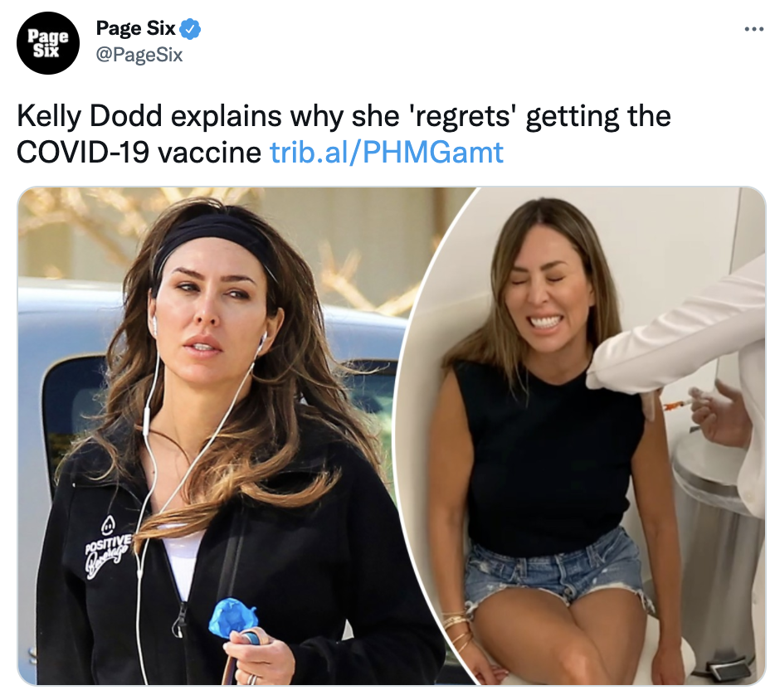Click the Positive logo on black hoodie

coord(109,548)
